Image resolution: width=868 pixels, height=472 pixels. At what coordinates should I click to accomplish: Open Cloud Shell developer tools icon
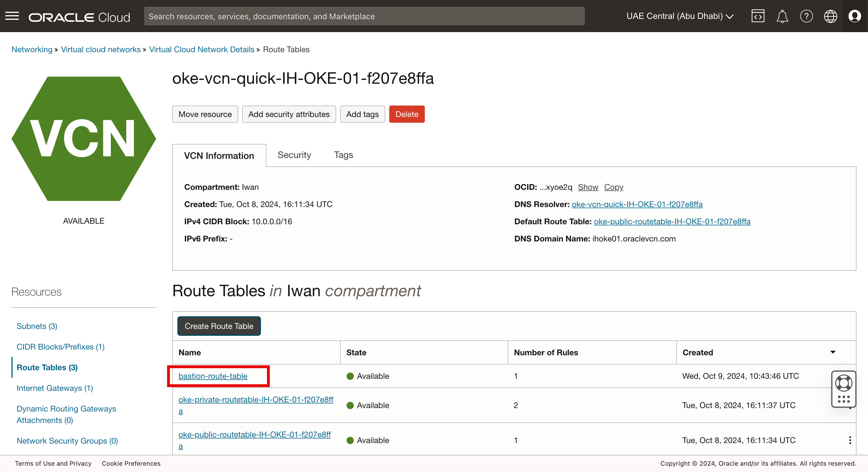tap(758, 16)
